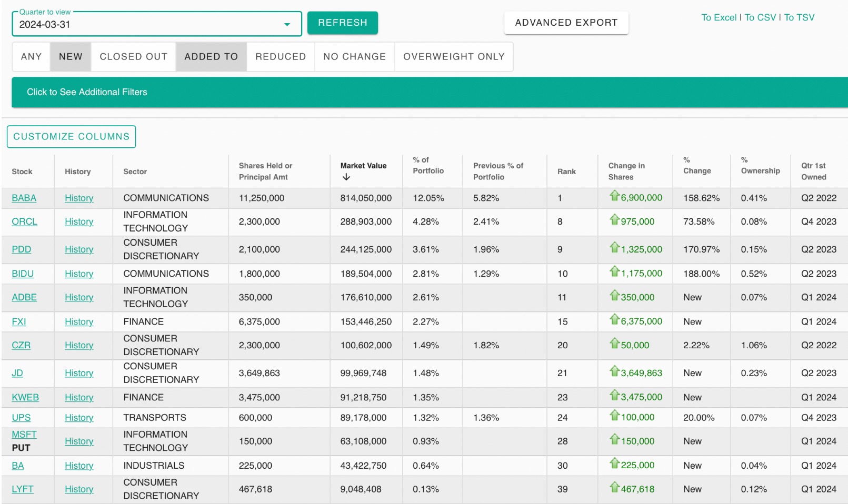The image size is (848, 504).
Task: Select the REDUCED filter tab
Action: point(281,57)
